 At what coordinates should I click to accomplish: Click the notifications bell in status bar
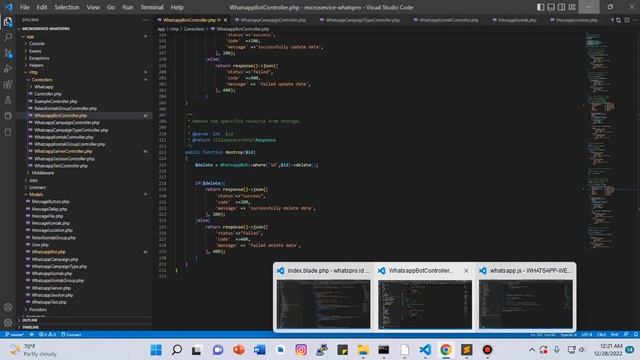click(x=636, y=335)
